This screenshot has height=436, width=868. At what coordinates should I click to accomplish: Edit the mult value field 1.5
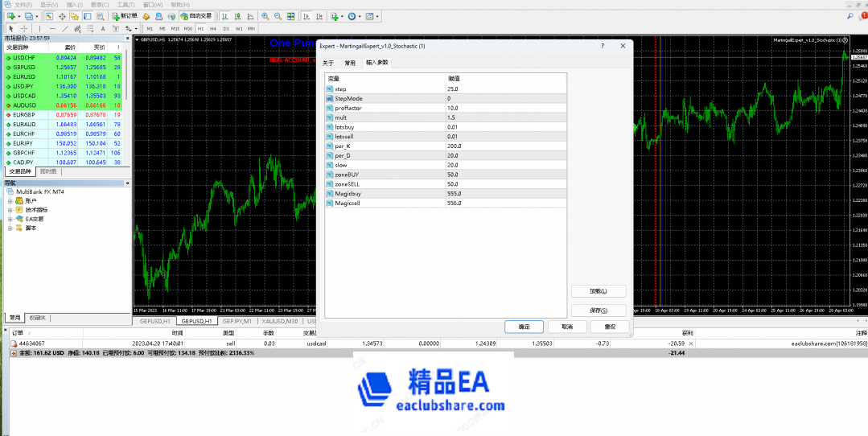pyautogui.click(x=505, y=117)
